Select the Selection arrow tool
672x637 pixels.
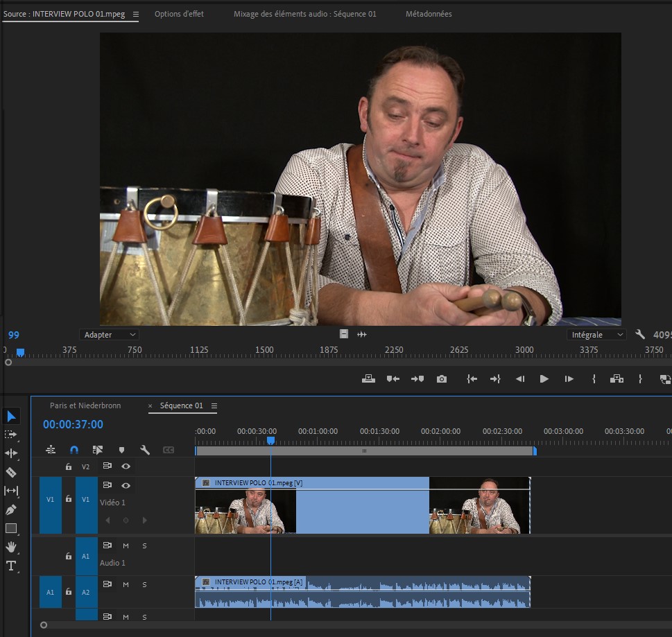11,416
